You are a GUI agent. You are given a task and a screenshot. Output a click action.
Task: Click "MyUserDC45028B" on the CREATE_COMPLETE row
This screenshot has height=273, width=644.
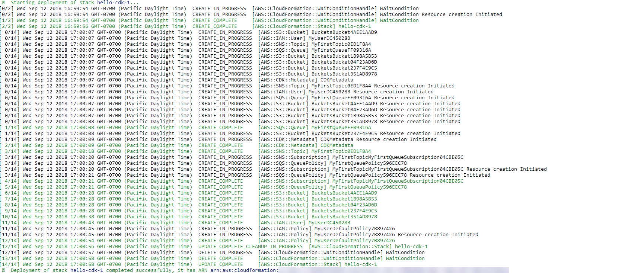point(329,223)
